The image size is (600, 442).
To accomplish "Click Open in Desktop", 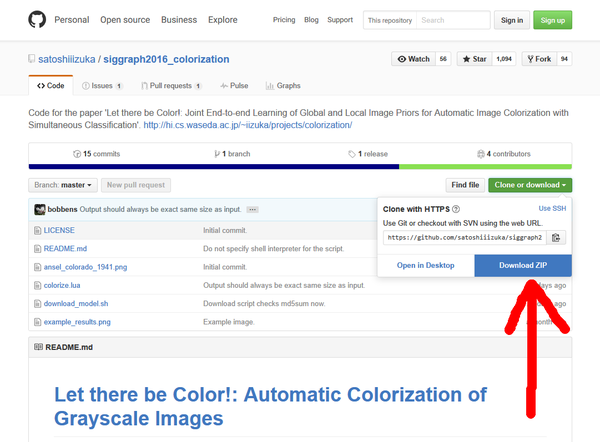I will coord(426,266).
